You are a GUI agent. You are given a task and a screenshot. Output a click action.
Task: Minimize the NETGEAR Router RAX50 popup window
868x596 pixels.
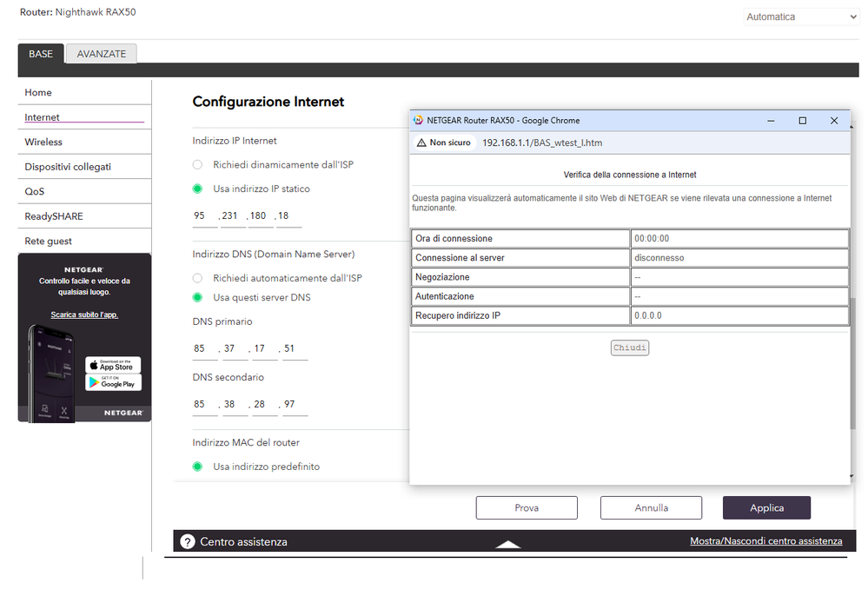click(x=771, y=121)
